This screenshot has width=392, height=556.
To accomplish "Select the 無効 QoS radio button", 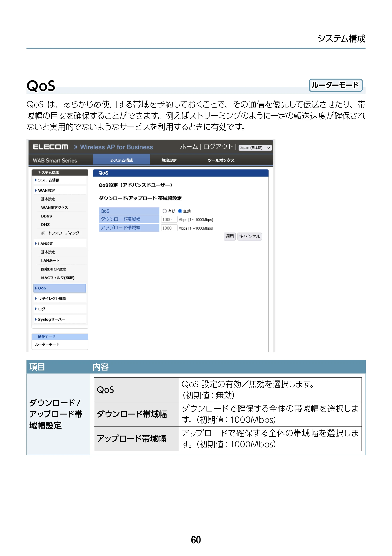I will click(180, 211).
